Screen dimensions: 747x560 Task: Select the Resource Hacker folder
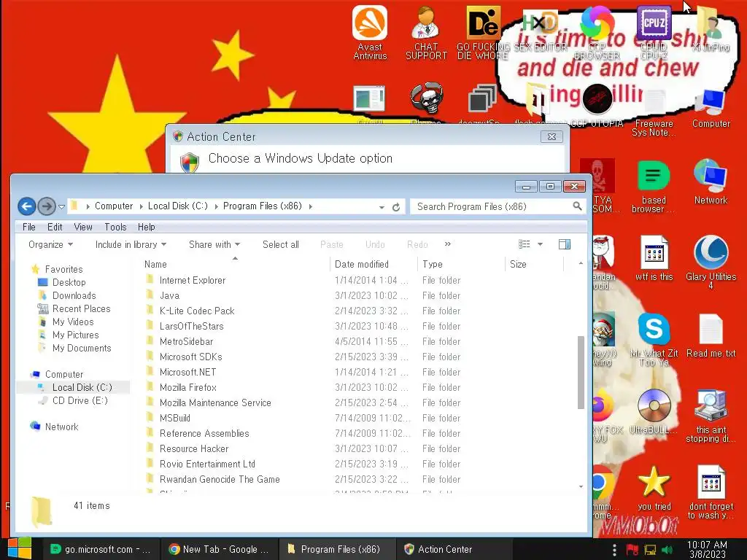[x=194, y=448]
